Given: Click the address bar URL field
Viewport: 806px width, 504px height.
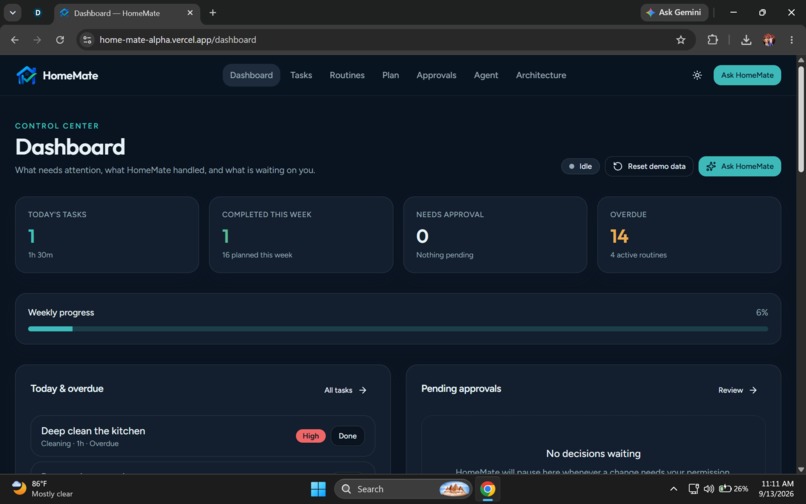Looking at the screenshot, I should coord(386,40).
